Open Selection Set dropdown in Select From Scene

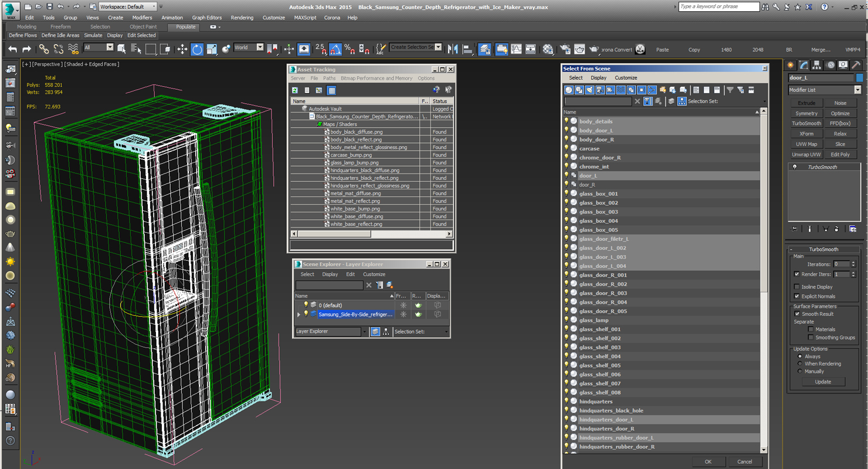(765, 101)
